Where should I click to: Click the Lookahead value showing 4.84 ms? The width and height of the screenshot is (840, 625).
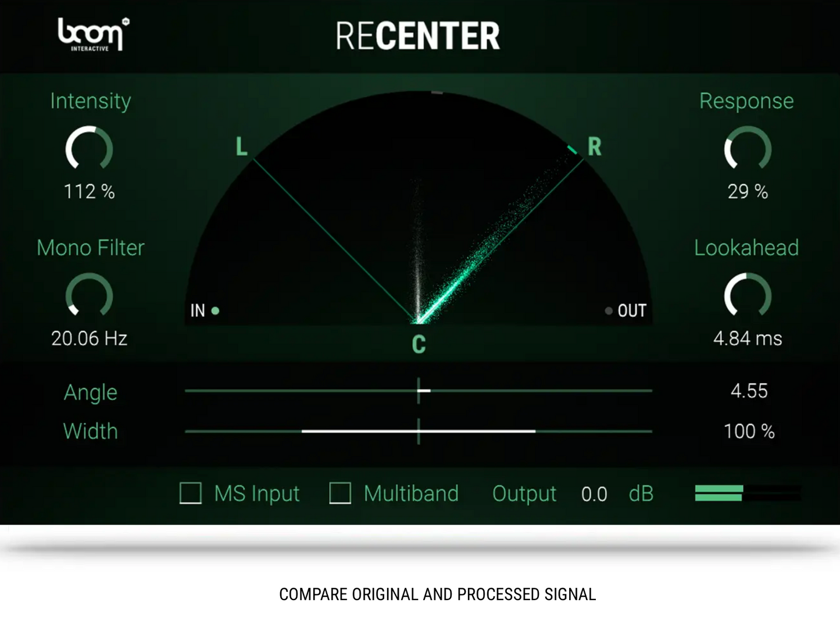click(x=748, y=338)
